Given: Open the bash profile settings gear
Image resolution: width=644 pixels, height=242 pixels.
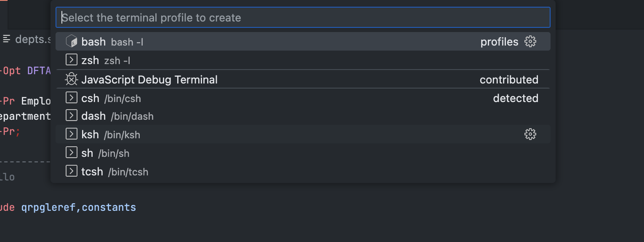Looking at the screenshot, I should pos(530,41).
